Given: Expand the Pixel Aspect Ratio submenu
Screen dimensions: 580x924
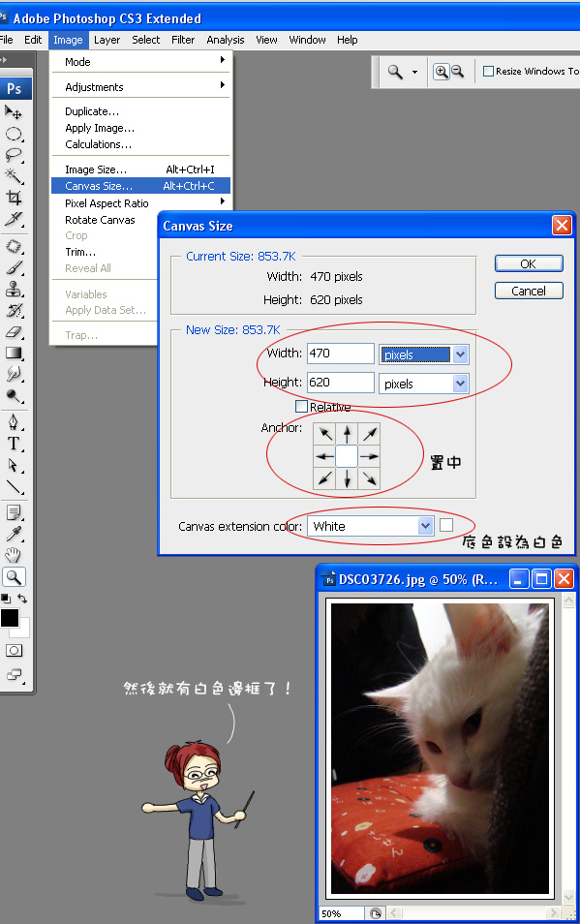Looking at the screenshot, I should pyautogui.click(x=140, y=203).
